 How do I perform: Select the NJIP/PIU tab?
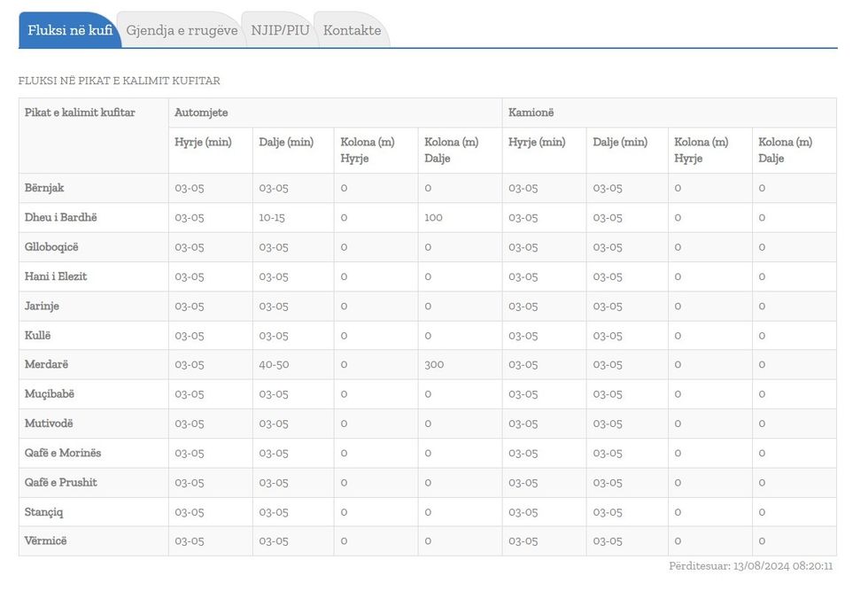(279, 30)
